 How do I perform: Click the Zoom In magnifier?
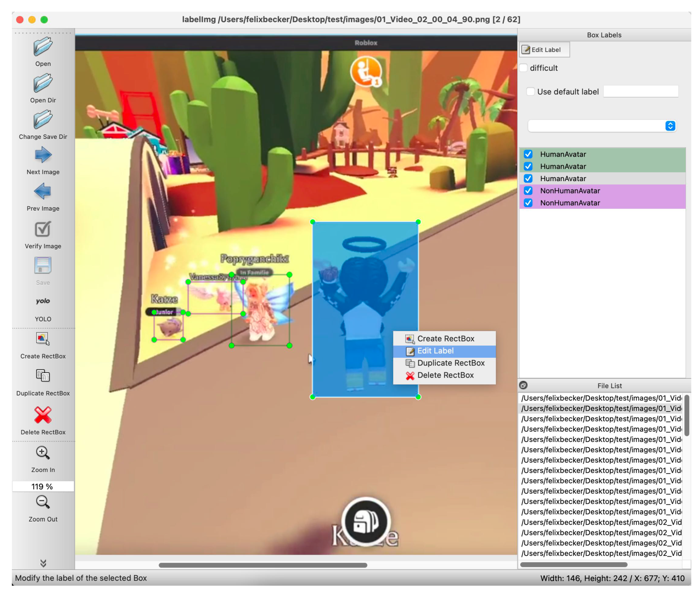pyautogui.click(x=43, y=453)
